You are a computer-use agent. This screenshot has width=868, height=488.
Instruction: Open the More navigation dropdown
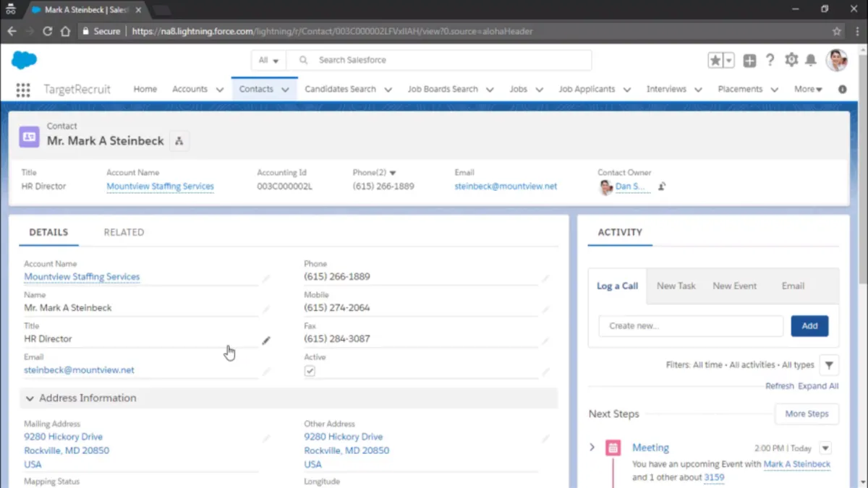point(808,90)
